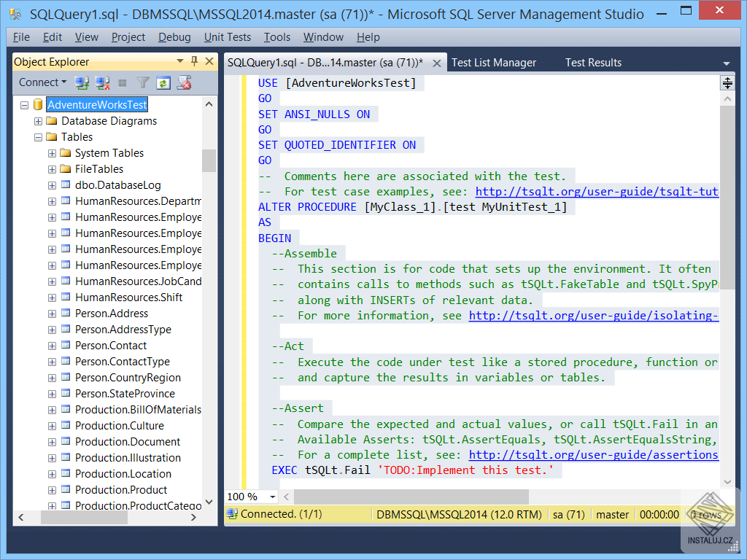This screenshot has height=560, width=747.
Task: Expand the Person.Address table node
Action: point(52,314)
